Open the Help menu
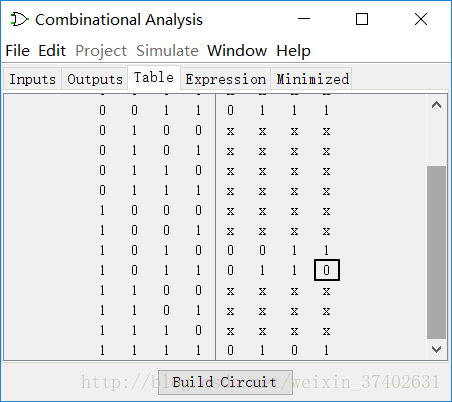The width and height of the screenshot is (452, 402). pos(293,51)
